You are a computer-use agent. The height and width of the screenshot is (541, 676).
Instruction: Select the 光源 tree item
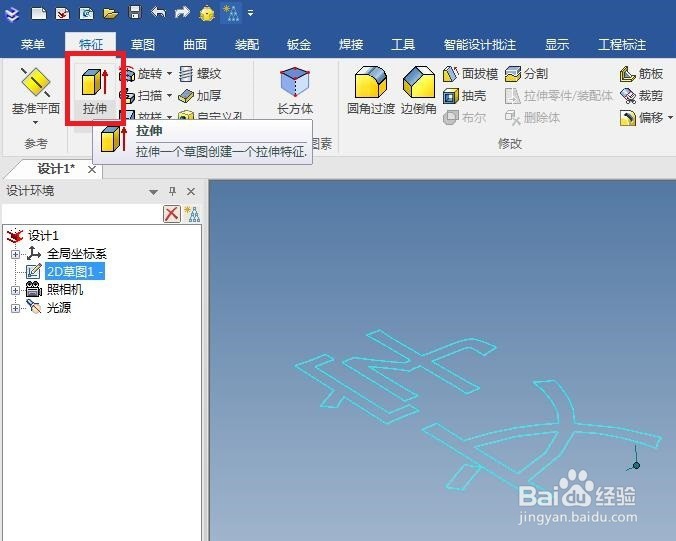pos(59,307)
